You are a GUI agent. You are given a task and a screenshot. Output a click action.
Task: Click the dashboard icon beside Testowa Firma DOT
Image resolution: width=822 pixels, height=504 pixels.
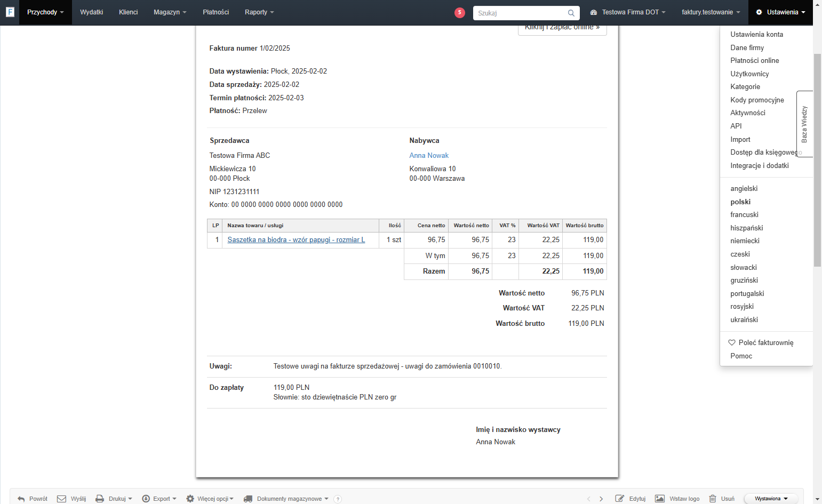593,12
